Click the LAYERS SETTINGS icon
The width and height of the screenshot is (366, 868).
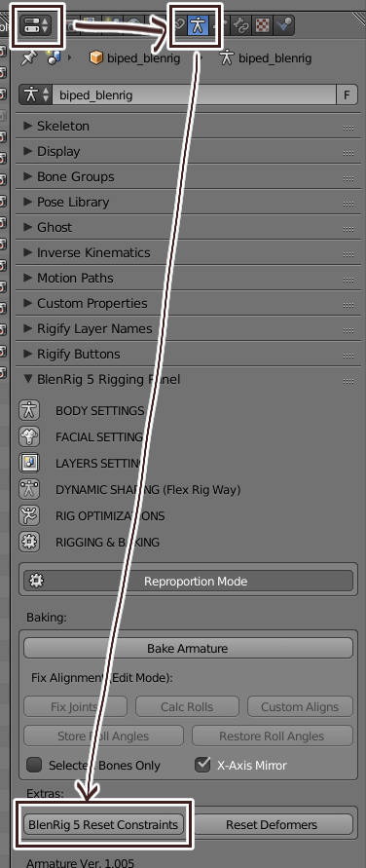(29, 463)
